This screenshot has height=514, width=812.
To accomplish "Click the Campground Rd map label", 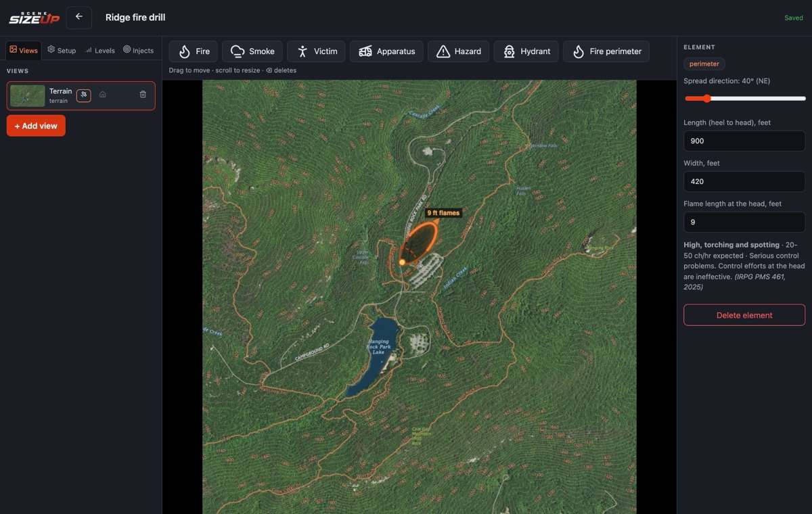I will point(313,352).
